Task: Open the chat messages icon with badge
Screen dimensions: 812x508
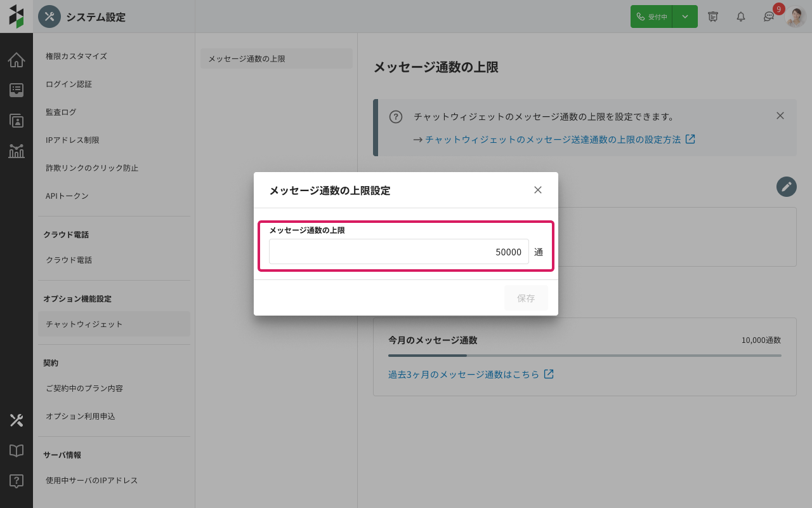Action: [x=769, y=17]
